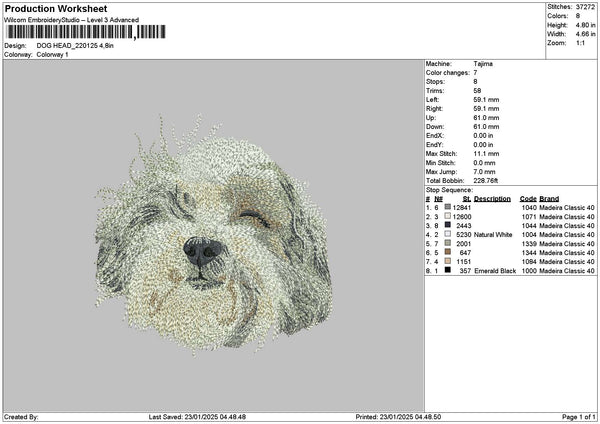Click the Brand column header

pyautogui.click(x=549, y=198)
